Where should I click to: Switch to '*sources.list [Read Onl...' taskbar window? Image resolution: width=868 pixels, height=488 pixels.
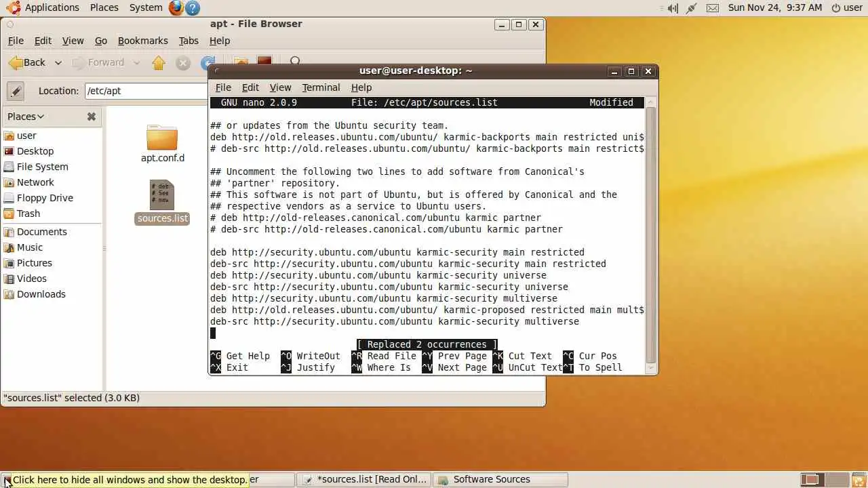[x=365, y=479]
